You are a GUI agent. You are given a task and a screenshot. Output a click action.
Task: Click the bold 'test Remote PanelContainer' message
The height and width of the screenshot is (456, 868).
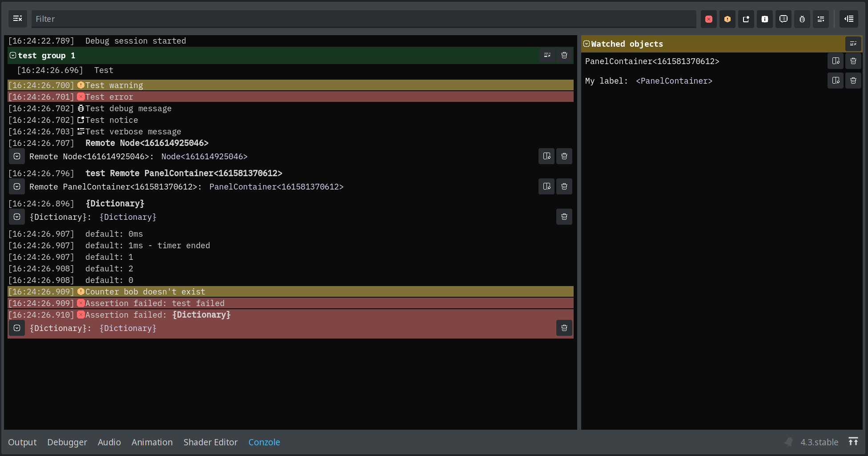click(184, 173)
